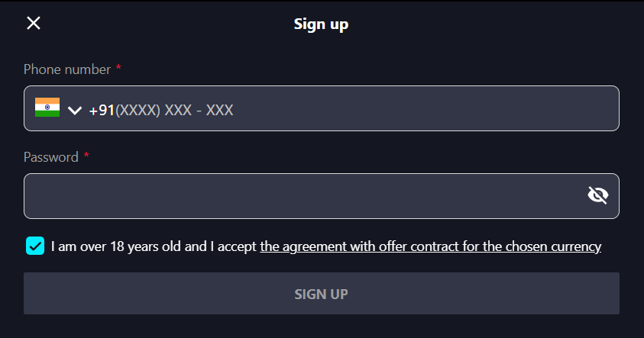Viewport: 644px width, 338px height.
Task: Open the agreement with offer contract link
Action: [x=430, y=246]
